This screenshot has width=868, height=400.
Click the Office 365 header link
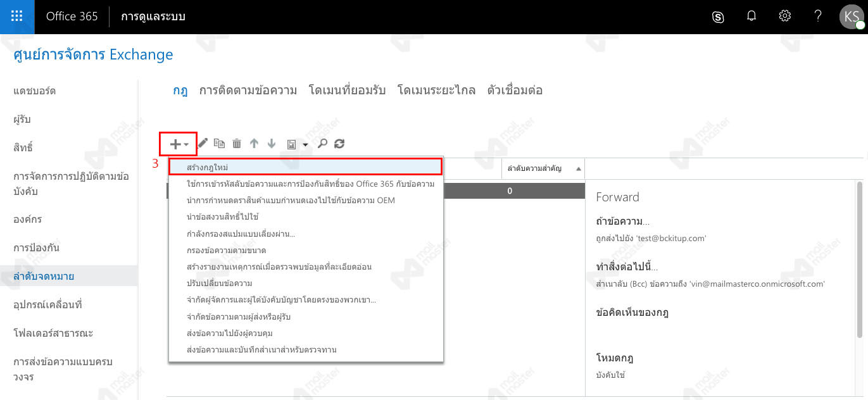72,16
